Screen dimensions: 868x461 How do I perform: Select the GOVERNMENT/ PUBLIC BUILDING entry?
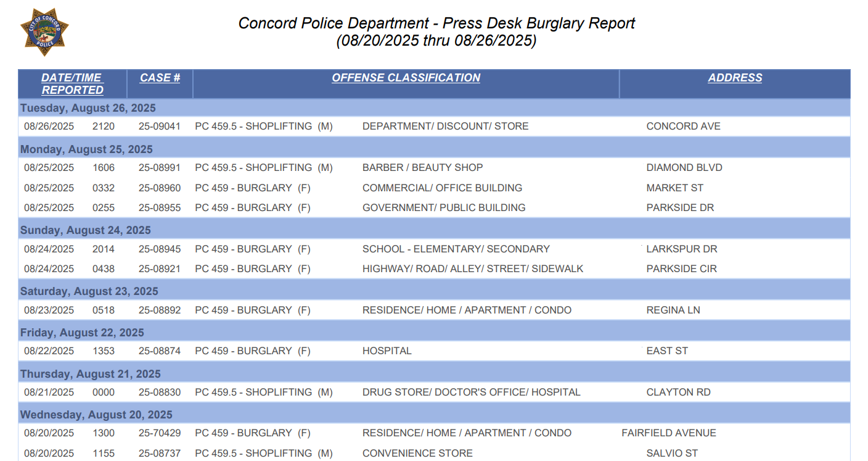point(444,208)
